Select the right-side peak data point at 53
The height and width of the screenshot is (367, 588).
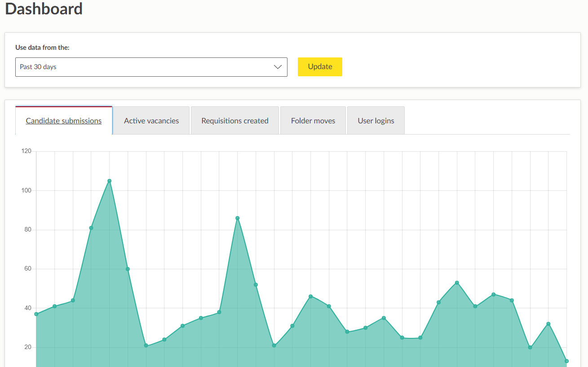pos(457,283)
